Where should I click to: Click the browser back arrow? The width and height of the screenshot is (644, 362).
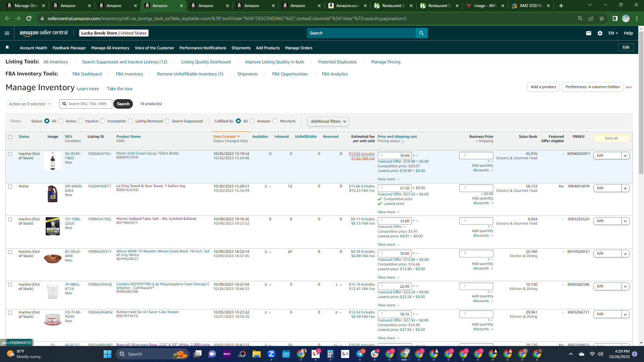(7, 18)
